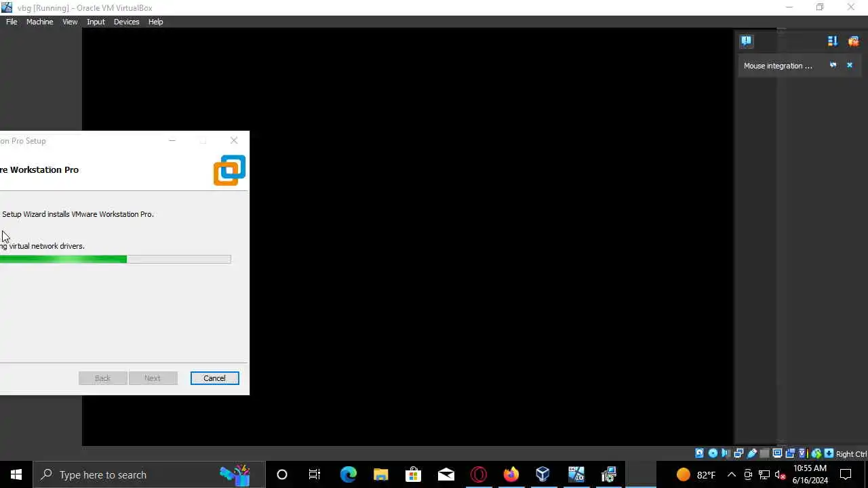Launch Microsoft Edge from taskbar
This screenshot has width=868, height=488.
tap(348, 474)
